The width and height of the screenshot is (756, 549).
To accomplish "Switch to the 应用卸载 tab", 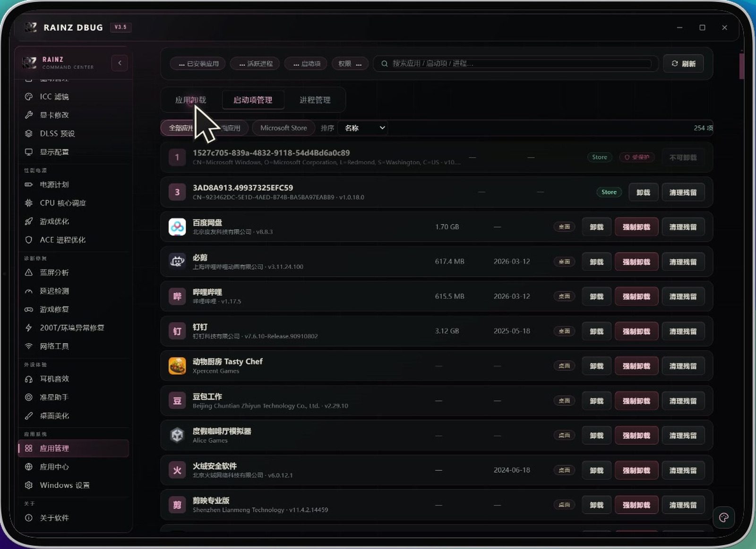I will pos(190,100).
